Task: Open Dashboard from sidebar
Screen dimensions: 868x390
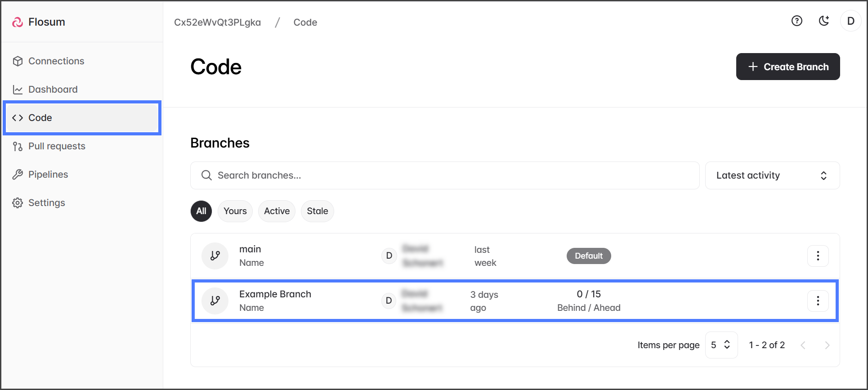Action: coord(53,90)
